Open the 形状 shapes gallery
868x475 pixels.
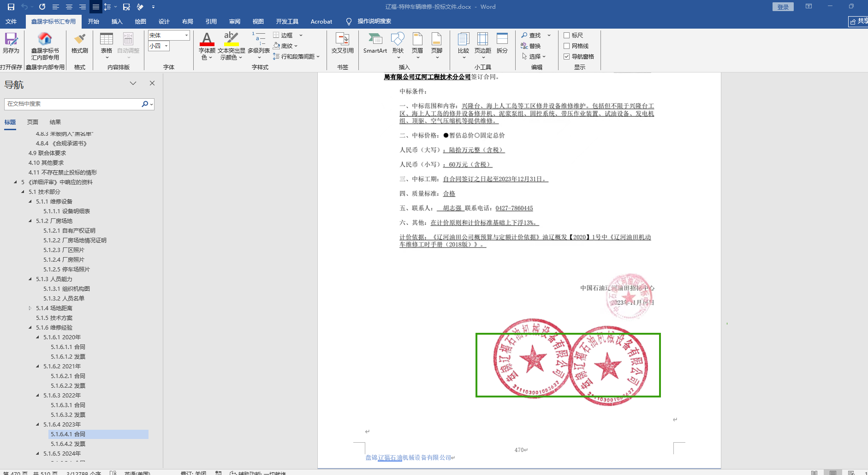398,46
